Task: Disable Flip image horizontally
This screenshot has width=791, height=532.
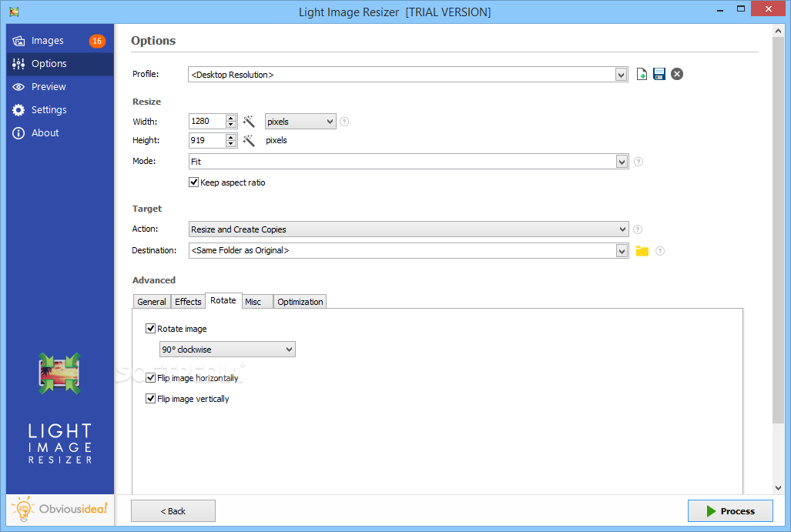Action: pos(150,378)
